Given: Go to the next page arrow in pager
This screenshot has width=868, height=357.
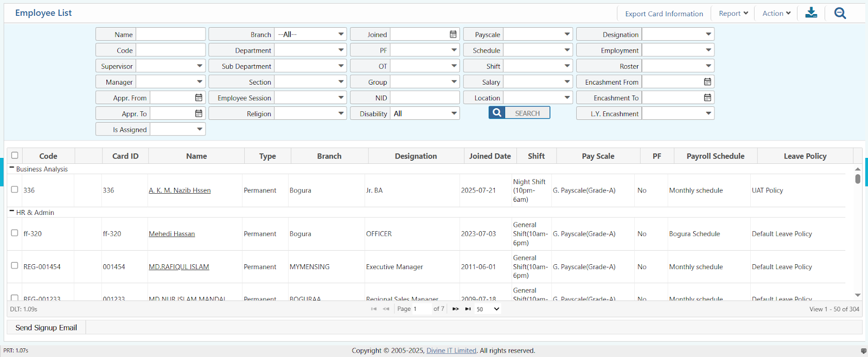Looking at the screenshot, I should (456, 309).
